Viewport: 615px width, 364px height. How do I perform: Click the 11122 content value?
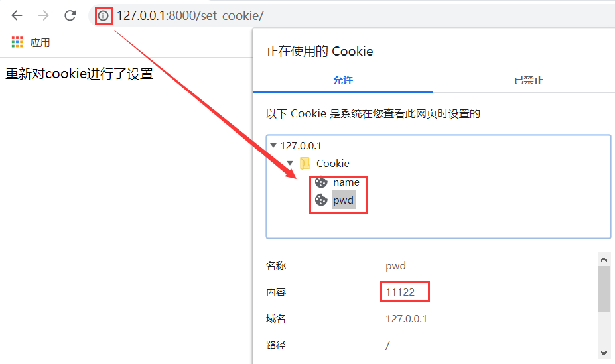click(400, 292)
